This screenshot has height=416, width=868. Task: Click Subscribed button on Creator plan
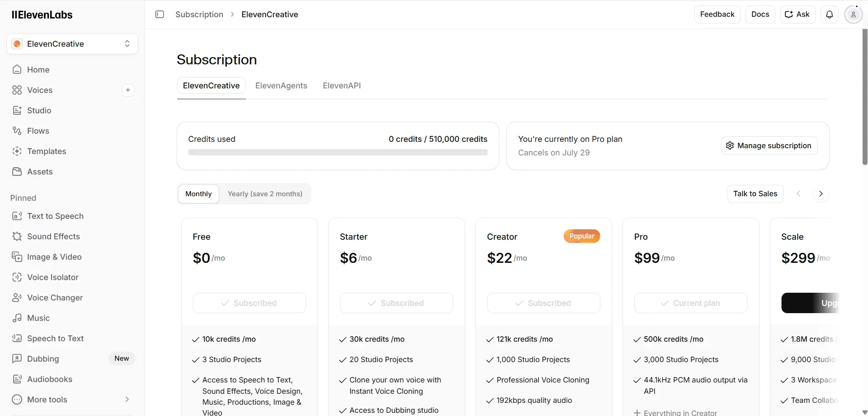coord(544,303)
